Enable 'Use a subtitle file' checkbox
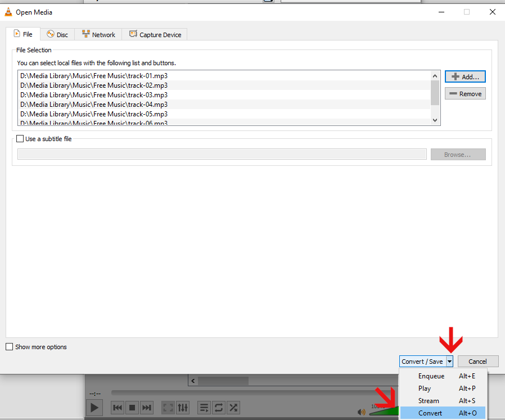The image size is (505, 420). 21,139
